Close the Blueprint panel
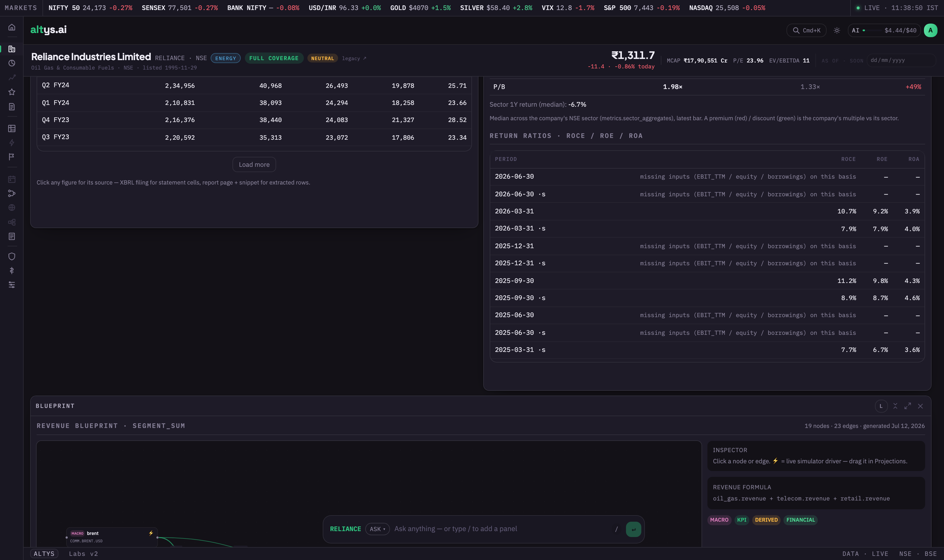Image resolution: width=944 pixels, height=560 pixels. [920, 406]
